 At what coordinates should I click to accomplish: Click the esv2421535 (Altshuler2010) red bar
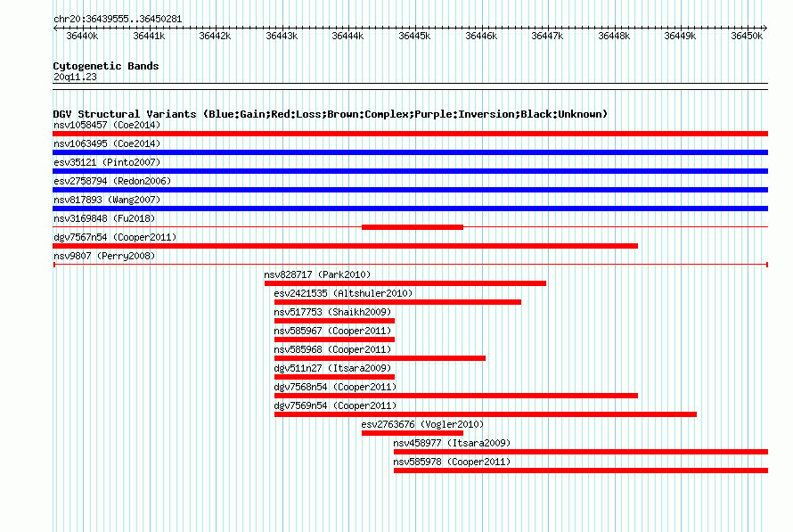397,302
